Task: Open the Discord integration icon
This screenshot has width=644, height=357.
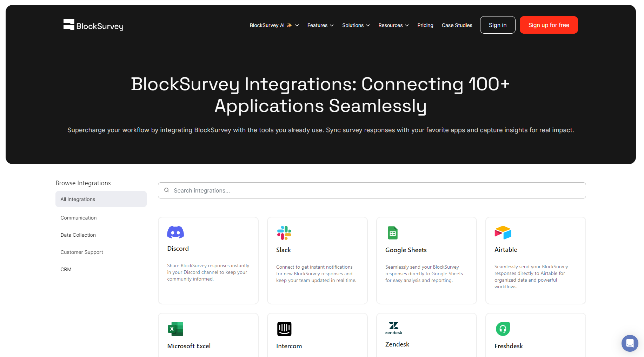Action: pos(175,232)
